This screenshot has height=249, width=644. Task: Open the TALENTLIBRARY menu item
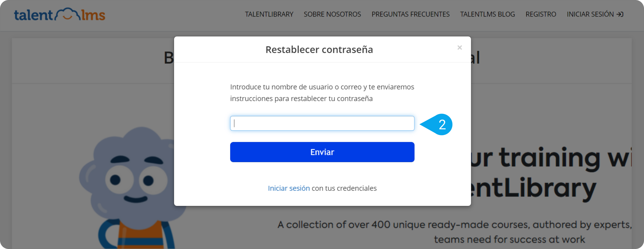(x=269, y=14)
